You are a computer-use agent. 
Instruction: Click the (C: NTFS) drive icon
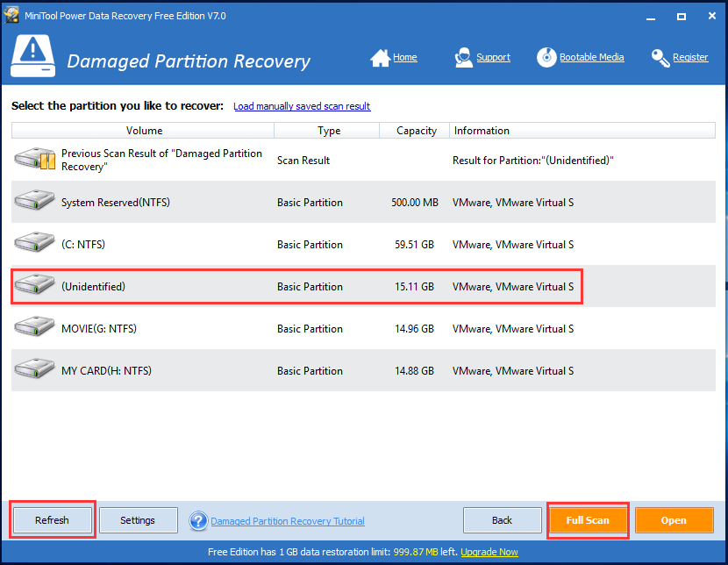[34, 242]
